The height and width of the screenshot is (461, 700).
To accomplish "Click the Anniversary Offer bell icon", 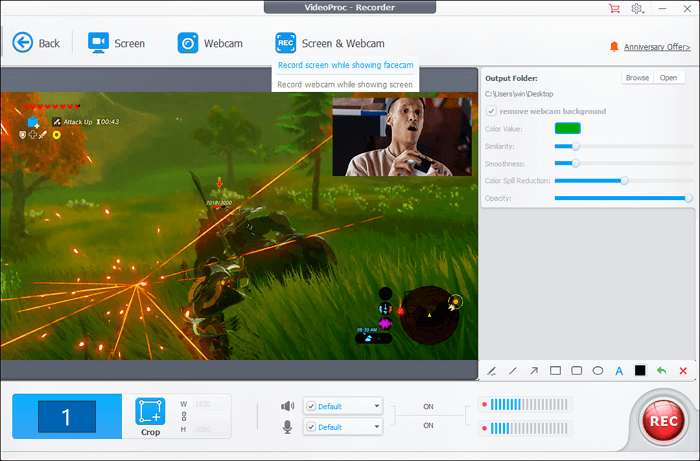I will click(x=614, y=46).
